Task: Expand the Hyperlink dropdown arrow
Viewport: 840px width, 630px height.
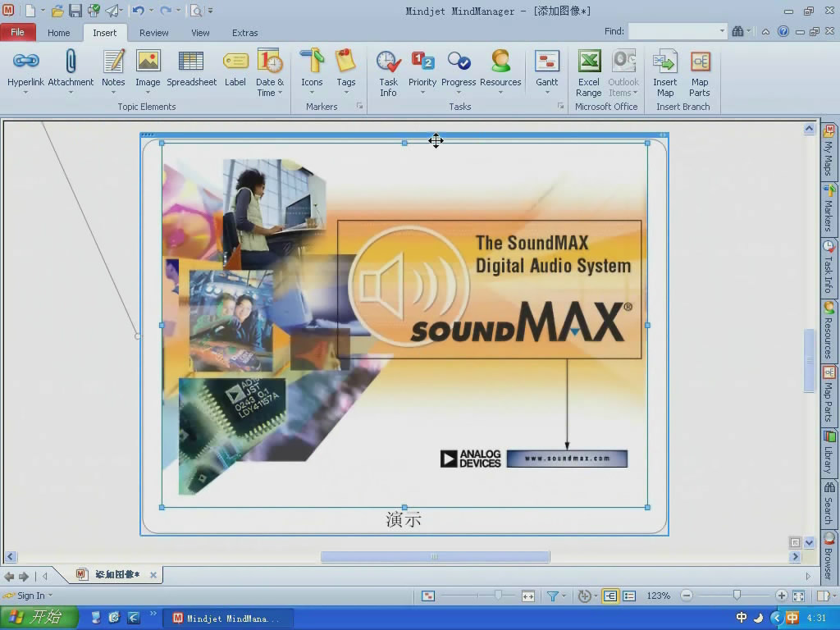Action: coord(25,93)
